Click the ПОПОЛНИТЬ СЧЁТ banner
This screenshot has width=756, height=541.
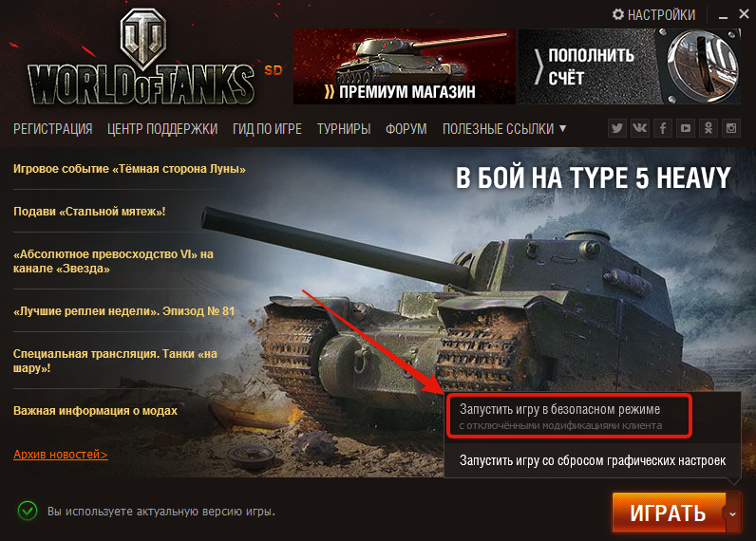click(629, 66)
